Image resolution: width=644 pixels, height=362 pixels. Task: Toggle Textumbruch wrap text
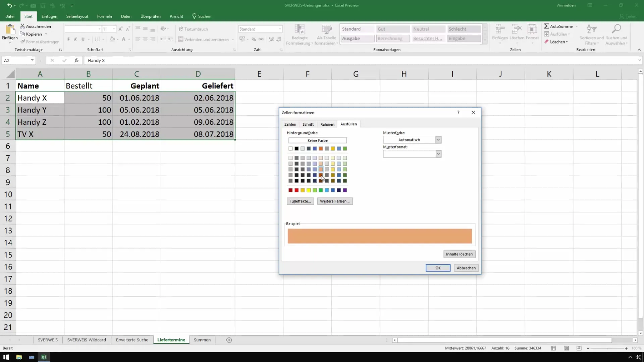coord(193,29)
